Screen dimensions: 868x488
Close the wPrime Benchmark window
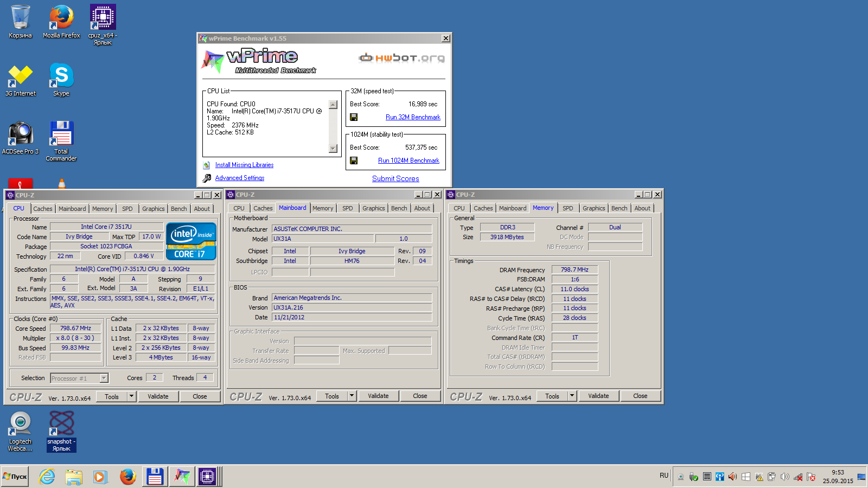[445, 38]
